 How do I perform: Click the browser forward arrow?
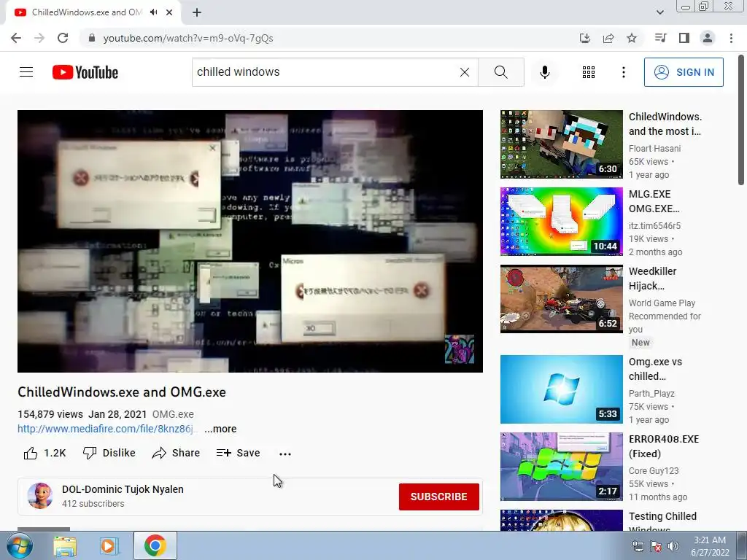[39, 38]
